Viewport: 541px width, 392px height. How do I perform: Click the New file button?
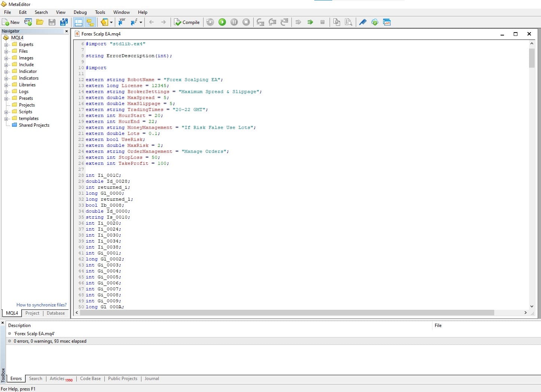coord(10,22)
